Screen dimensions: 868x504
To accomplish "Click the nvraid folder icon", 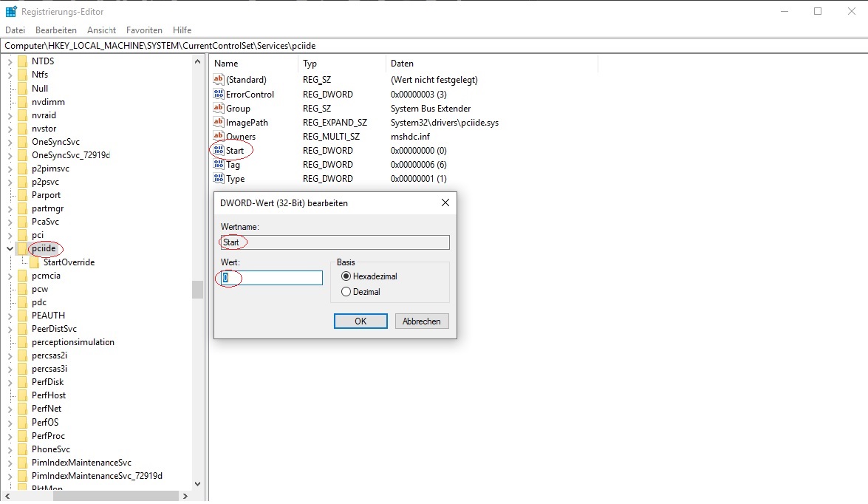I will coord(22,115).
